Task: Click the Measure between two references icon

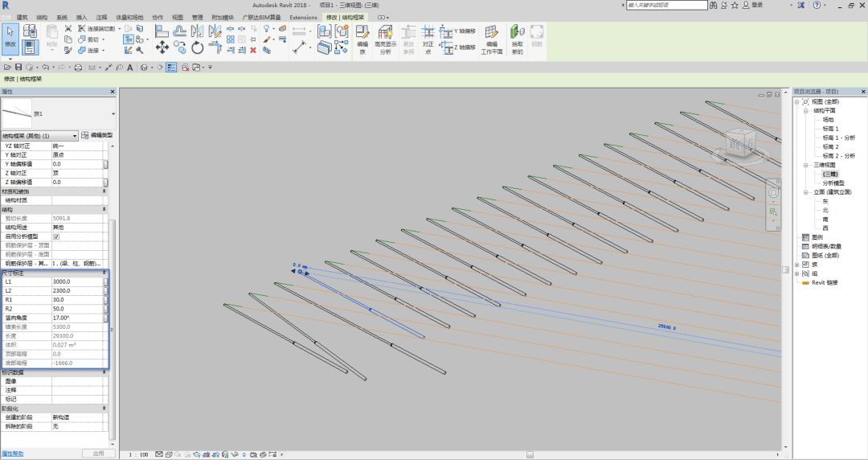Action: click(300, 47)
